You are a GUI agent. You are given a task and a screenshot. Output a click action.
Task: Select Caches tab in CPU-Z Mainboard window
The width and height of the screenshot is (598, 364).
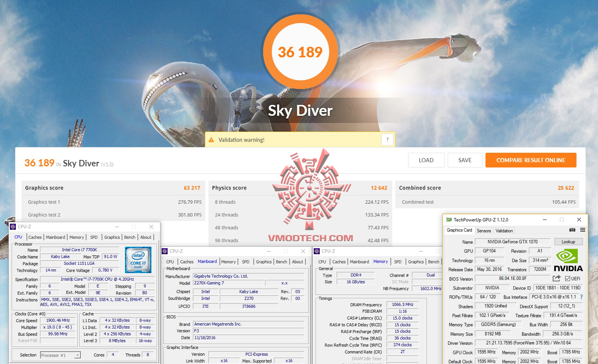point(187,262)
